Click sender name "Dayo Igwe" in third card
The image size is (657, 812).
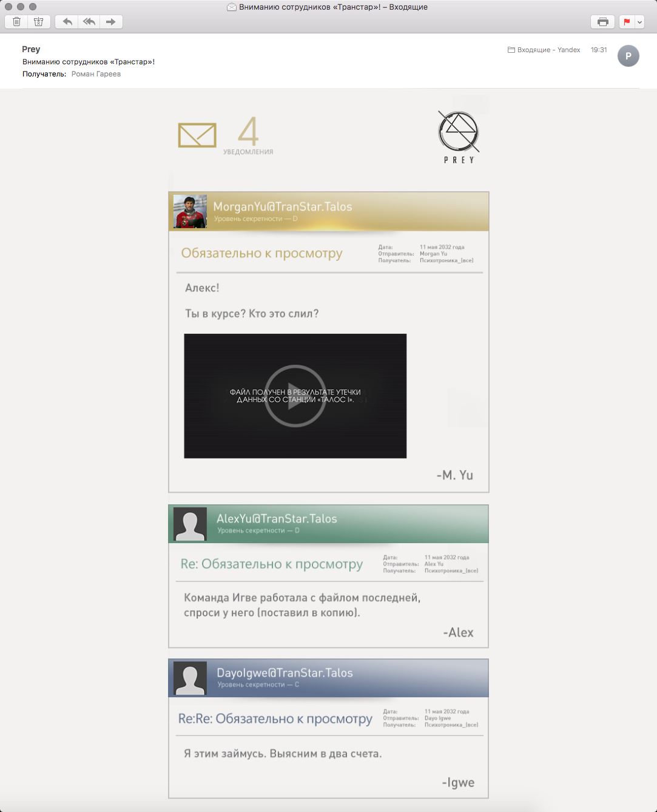click(x=437, y=718)
